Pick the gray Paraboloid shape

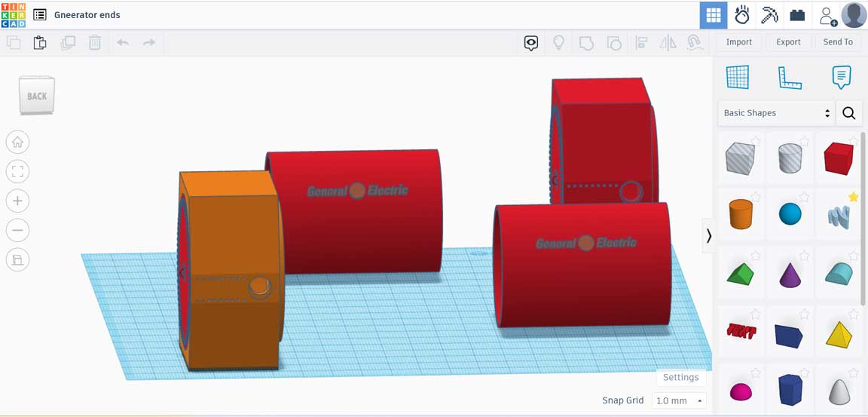pos(839,391)
